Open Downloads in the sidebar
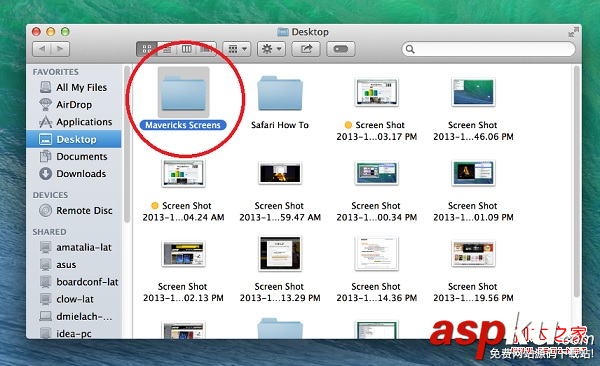This screenshot has height=366, width=600. (x=74, y=173)
